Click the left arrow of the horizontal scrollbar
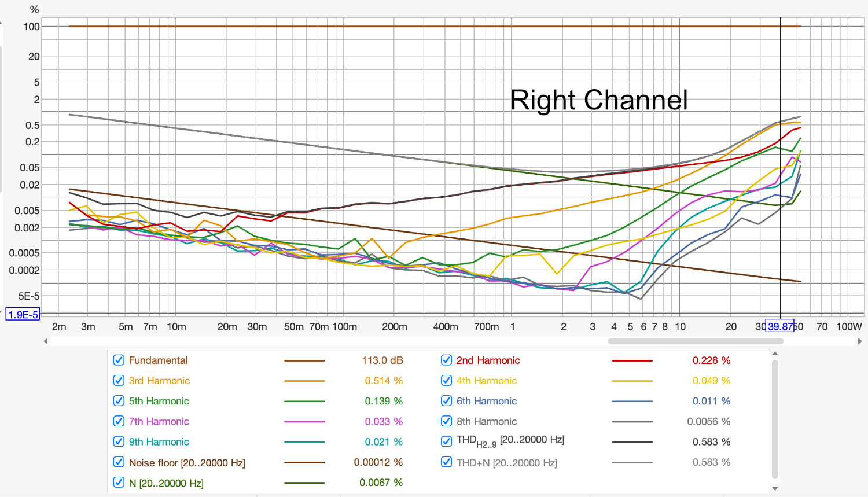868x497 pixels. [45, 341]
